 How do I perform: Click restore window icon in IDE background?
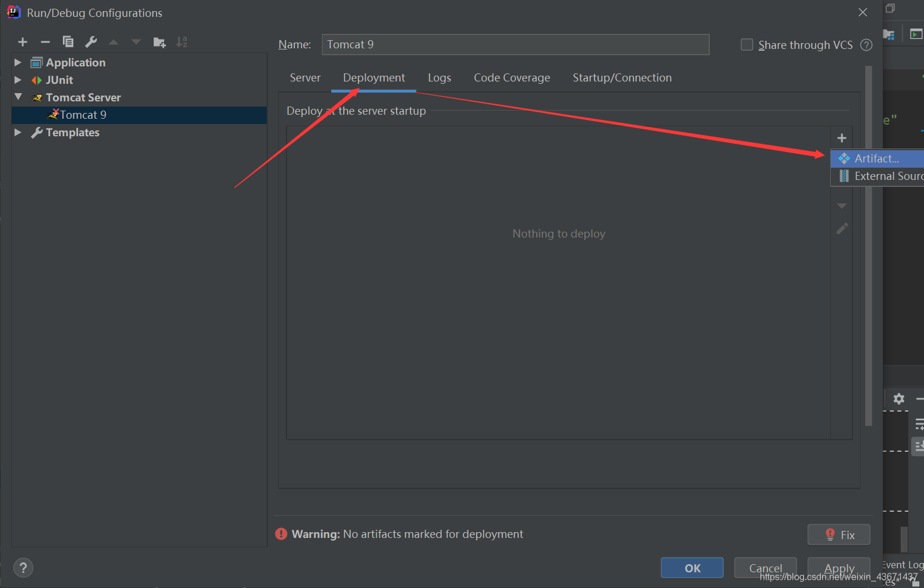[890, 8]
